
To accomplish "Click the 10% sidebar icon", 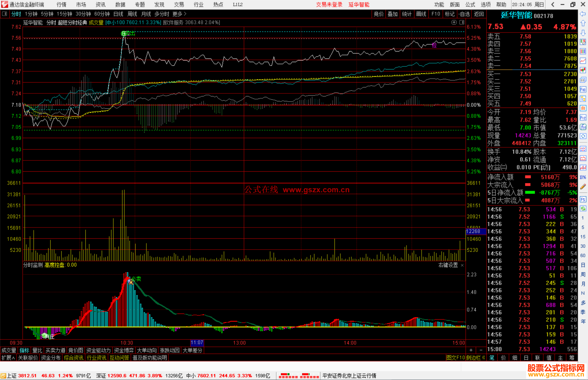I will tap(583, 177).
